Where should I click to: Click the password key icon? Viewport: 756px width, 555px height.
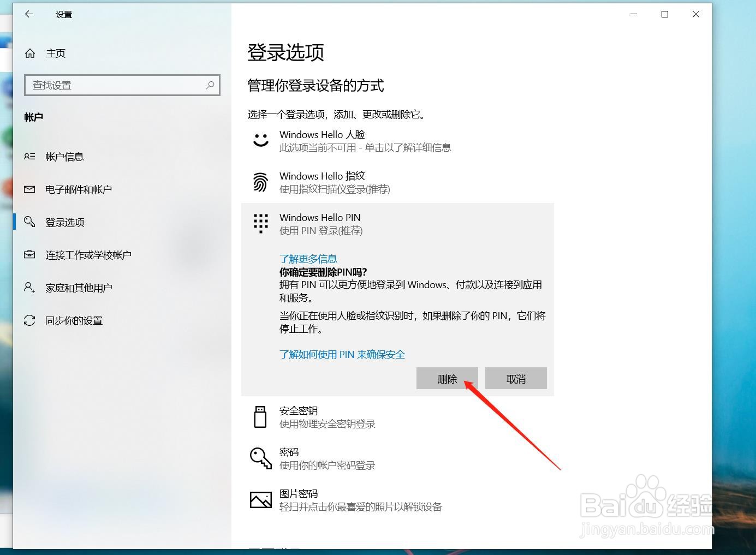260,458
